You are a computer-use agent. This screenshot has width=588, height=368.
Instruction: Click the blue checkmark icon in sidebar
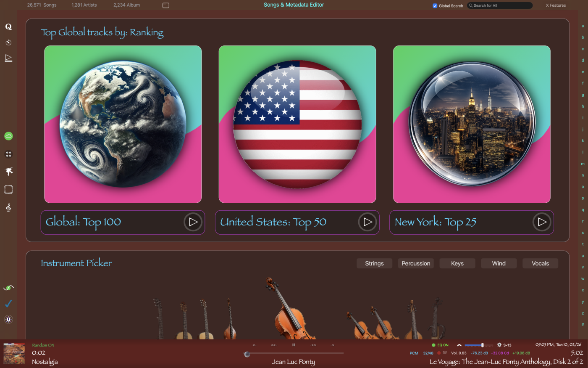click(8, 304)
